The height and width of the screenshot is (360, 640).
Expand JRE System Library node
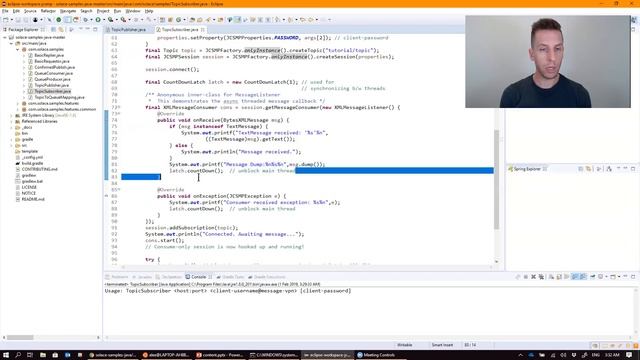coord(11,116)
